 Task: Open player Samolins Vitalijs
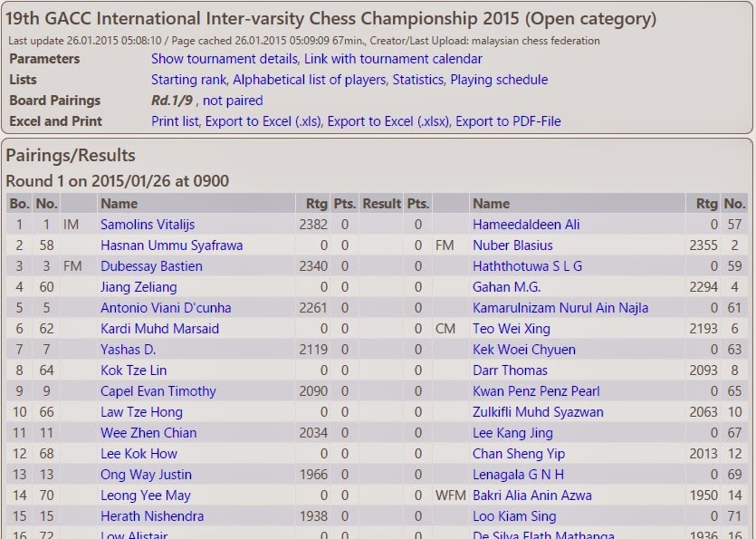tap(148, 225)
